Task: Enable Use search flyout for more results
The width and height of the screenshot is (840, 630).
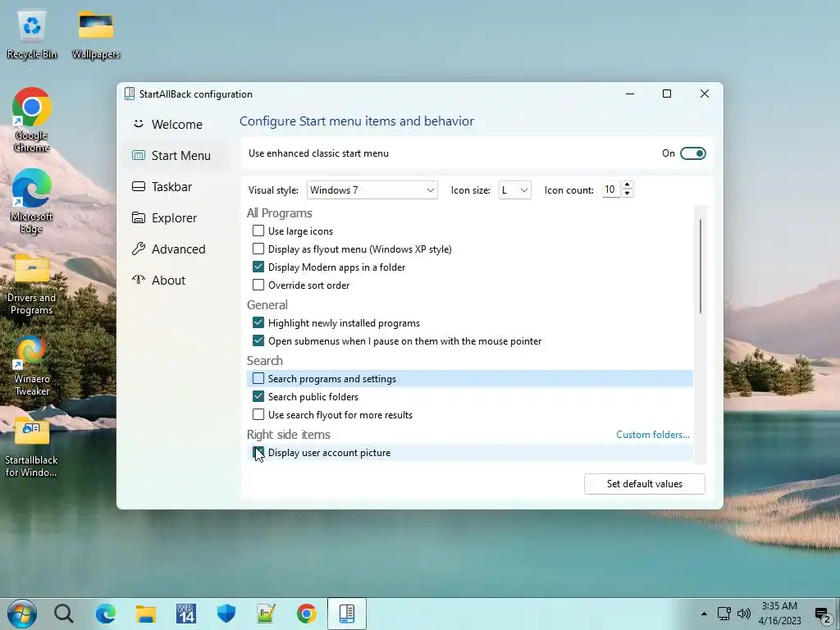Action: 258,414
